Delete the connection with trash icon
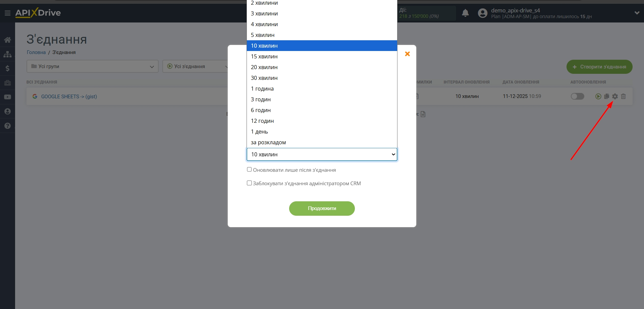This screenshot has height=309, width=644. pyautogui.click(x=623, y=96)
